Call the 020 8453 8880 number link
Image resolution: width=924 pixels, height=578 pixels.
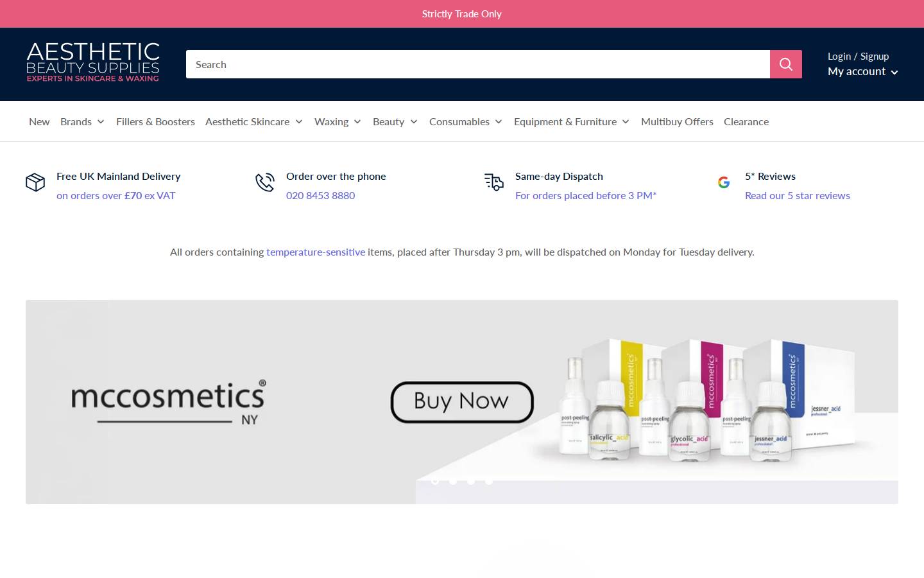tap(320, 195)
